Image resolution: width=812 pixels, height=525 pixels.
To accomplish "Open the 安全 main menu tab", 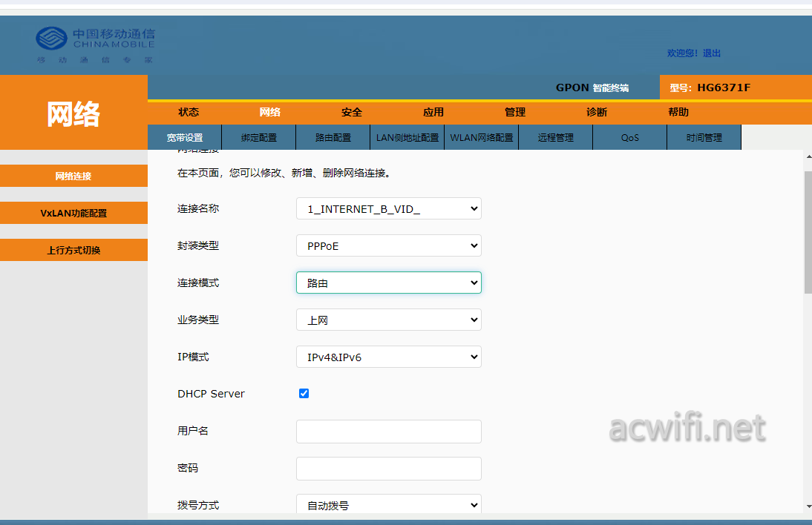I will coord(352,112).
